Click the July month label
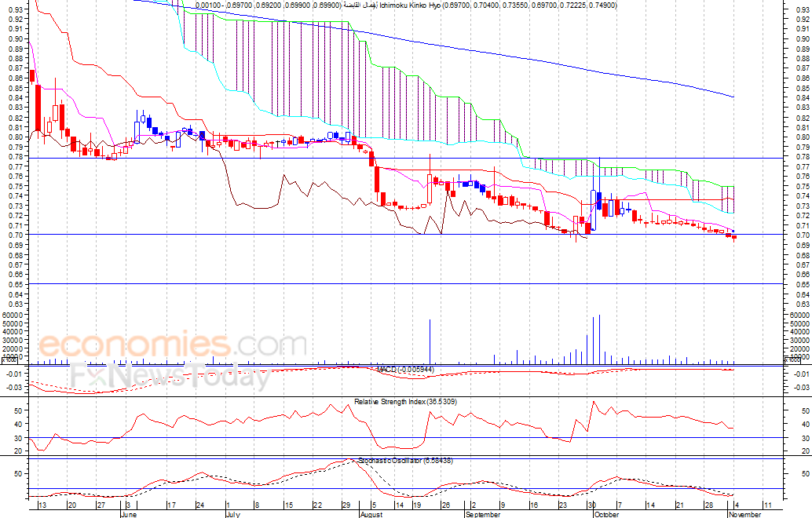Image resolution: width=812 pixels, height=518 pixels. tap(233, 514)
